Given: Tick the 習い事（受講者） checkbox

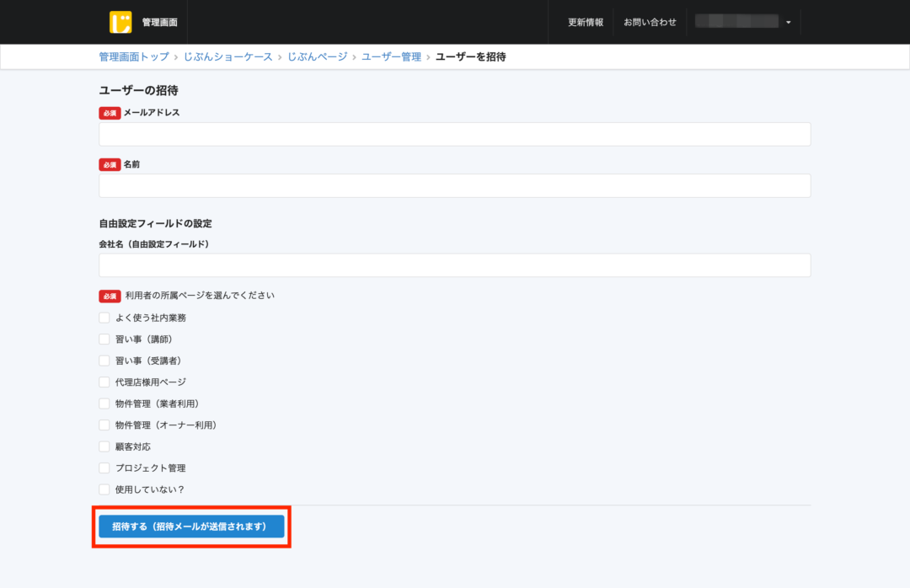Looking at the screenshot, I should tap(104, 361).
